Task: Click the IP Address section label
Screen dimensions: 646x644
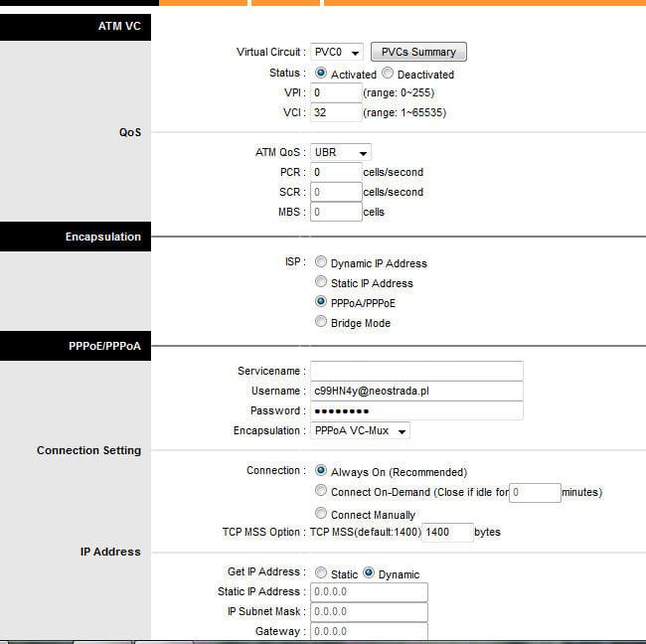Action: (110, 552)
